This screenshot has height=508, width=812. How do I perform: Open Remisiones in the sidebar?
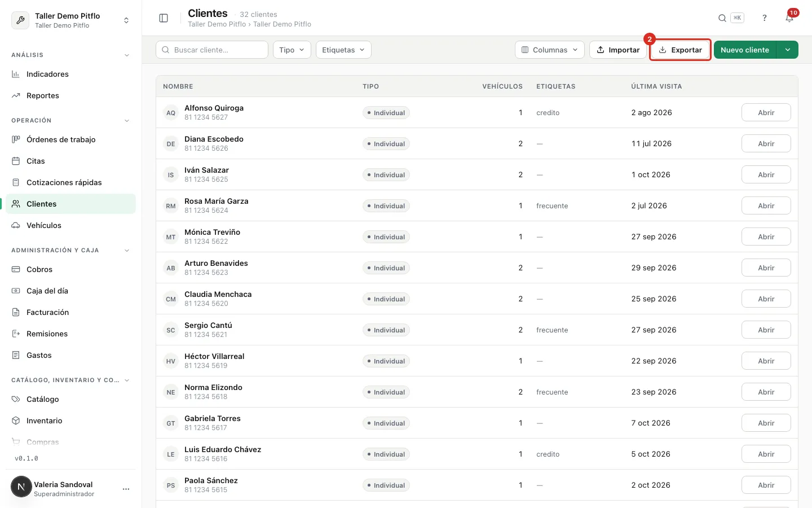[71, 334]
